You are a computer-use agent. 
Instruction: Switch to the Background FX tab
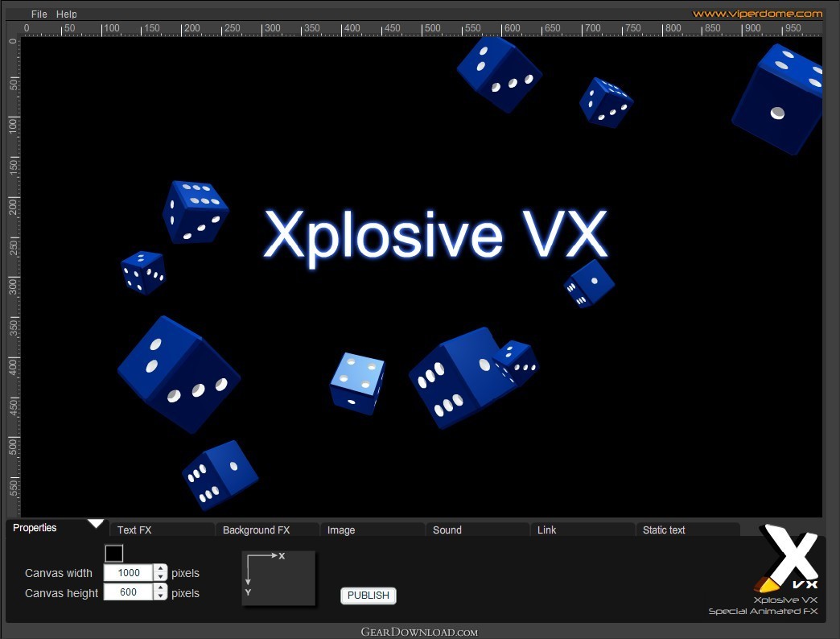tap(267, 530)
